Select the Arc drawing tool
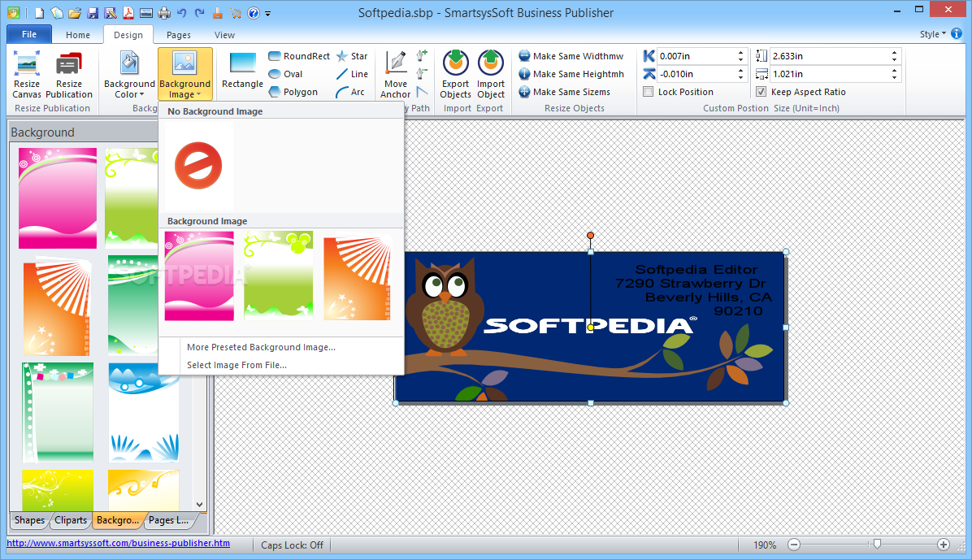Screen dimensions: 972x560 [x=350, y=92]
